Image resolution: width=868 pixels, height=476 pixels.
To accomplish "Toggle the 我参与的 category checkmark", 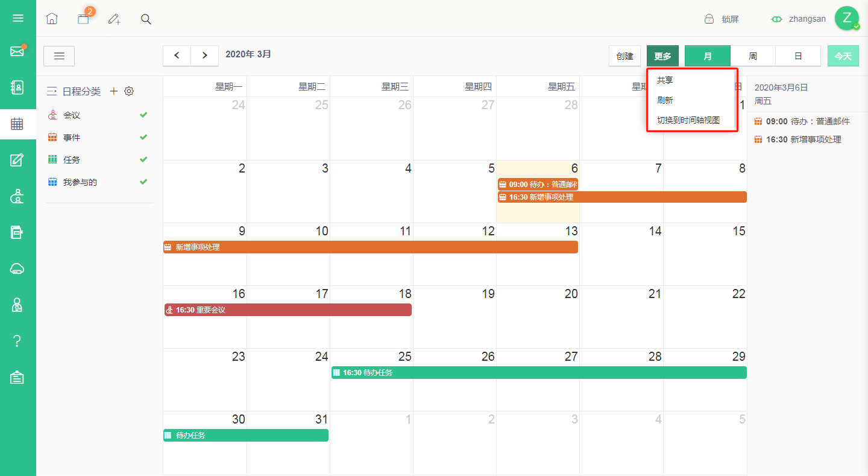I will 143,182.
